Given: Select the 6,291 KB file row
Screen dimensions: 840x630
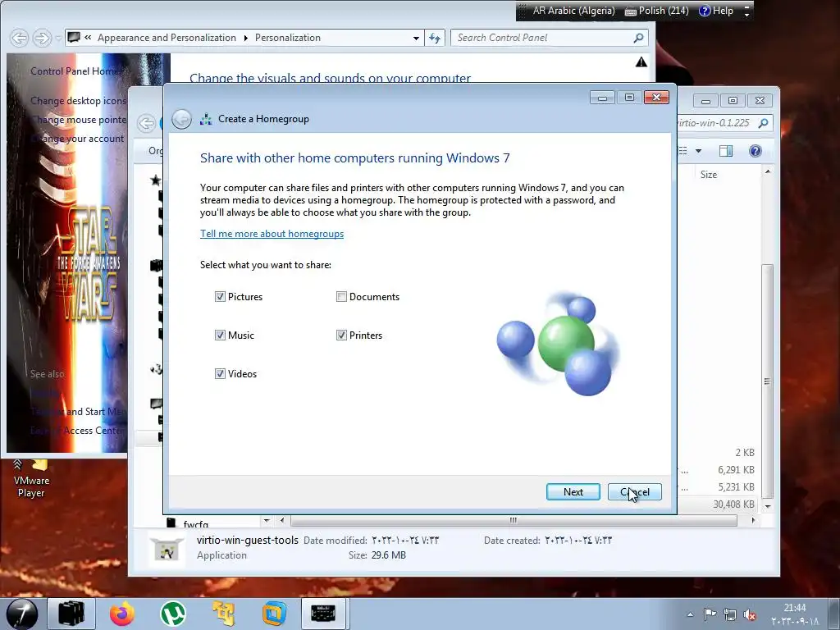Looking at the screenshot, I should tap(718, 470).
